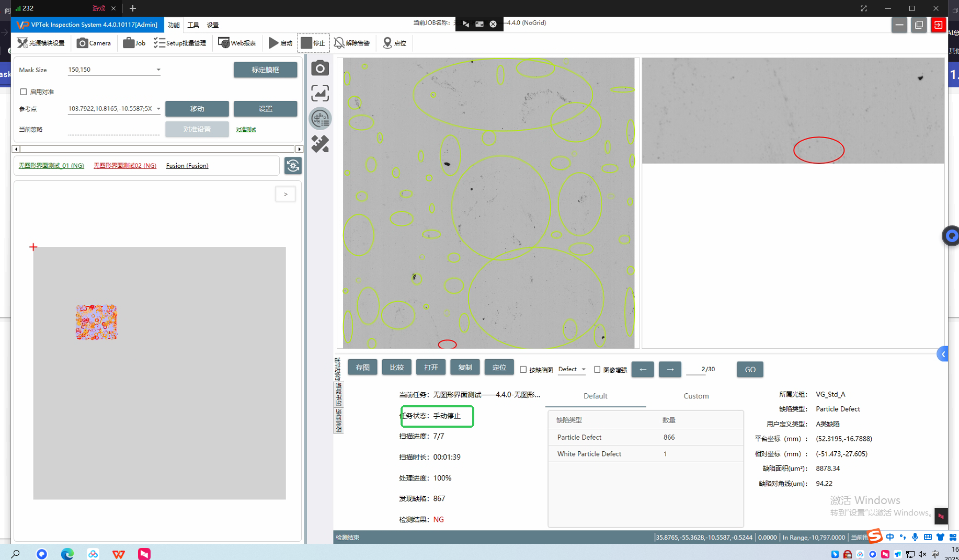Click the remote session pin icon
959x560 pixels.
coord(465,24)
